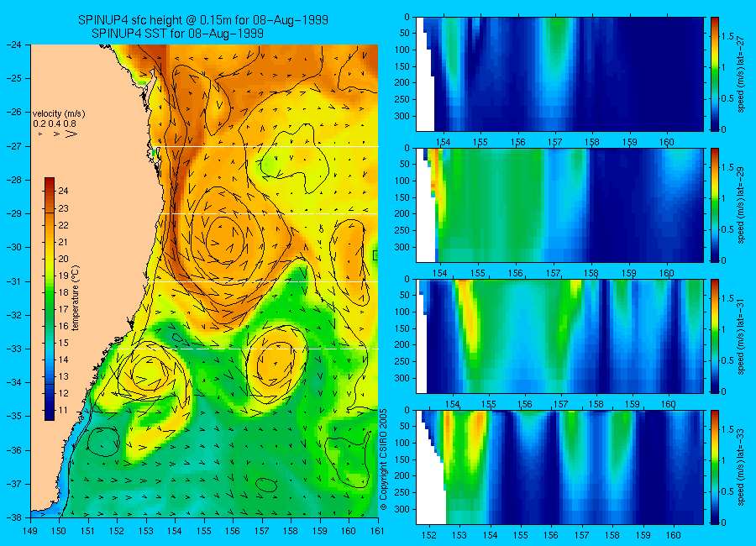
Task: Click the 161 longitude label on the map axis
Action: point(377,531)
